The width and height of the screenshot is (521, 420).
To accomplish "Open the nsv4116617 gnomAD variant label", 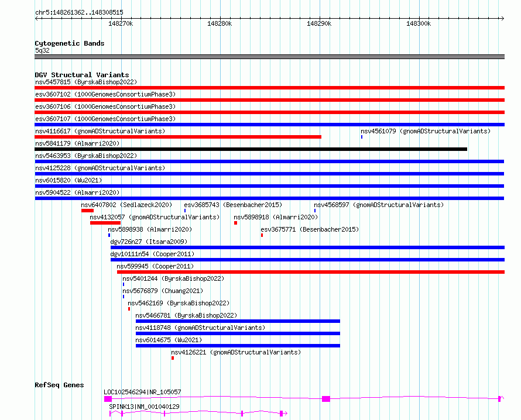I will click(100, 131).
